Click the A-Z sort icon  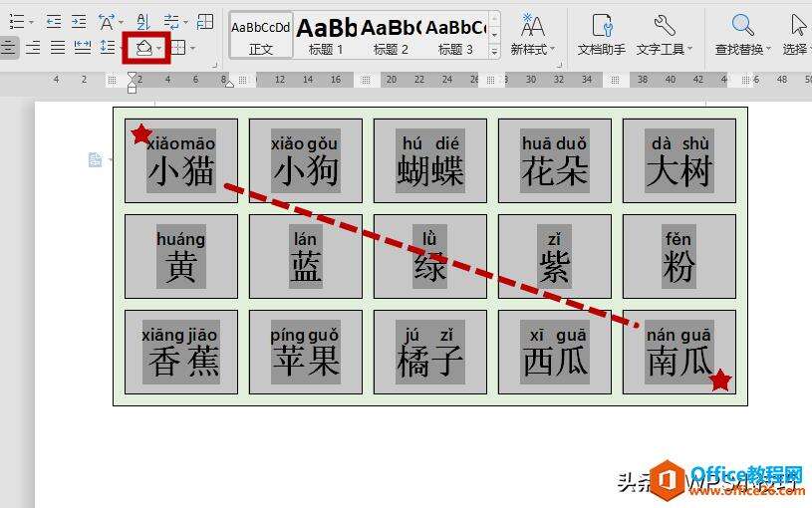142,22
